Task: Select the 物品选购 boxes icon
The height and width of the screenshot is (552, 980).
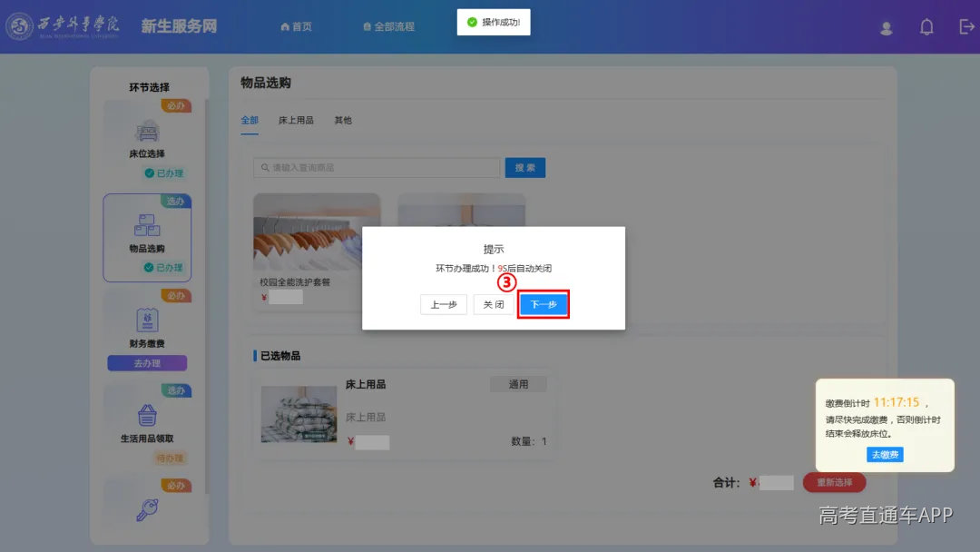Action: (147, 225)
